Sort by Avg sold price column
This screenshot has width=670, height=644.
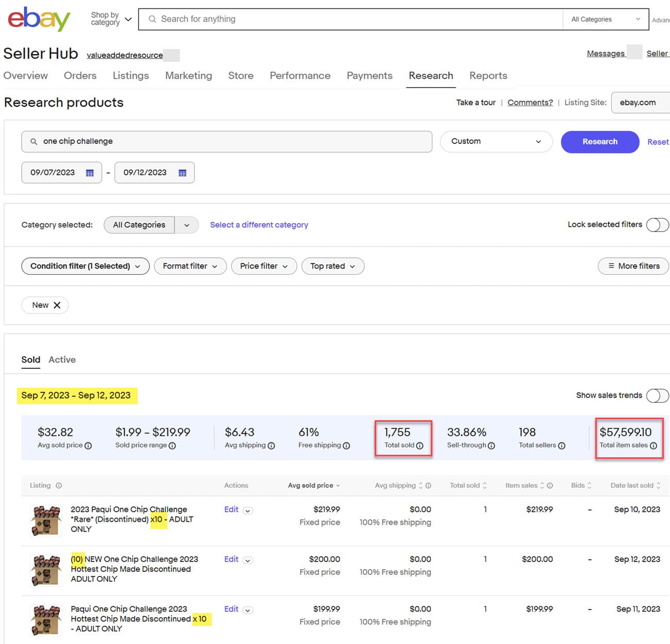click(x=314, y=485)
